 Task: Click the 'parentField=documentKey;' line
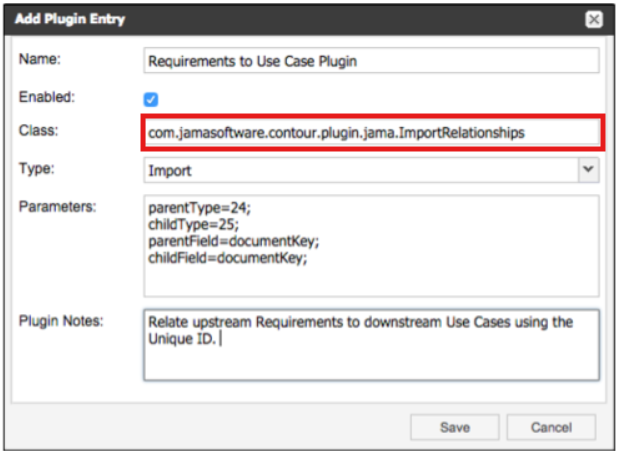tap(234, 241)
